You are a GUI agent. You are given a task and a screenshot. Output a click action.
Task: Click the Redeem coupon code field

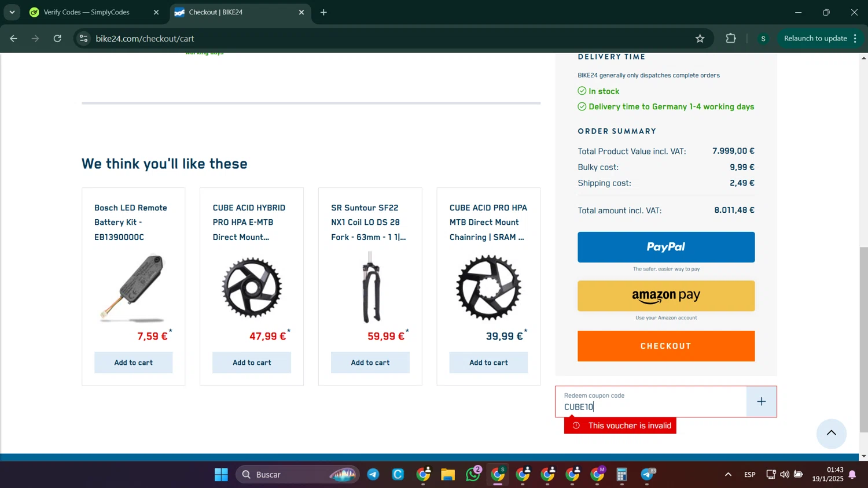click(x=651, y=402)
